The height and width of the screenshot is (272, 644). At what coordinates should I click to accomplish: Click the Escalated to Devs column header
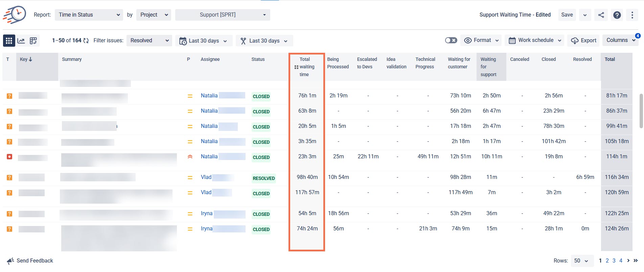[367, 63]
